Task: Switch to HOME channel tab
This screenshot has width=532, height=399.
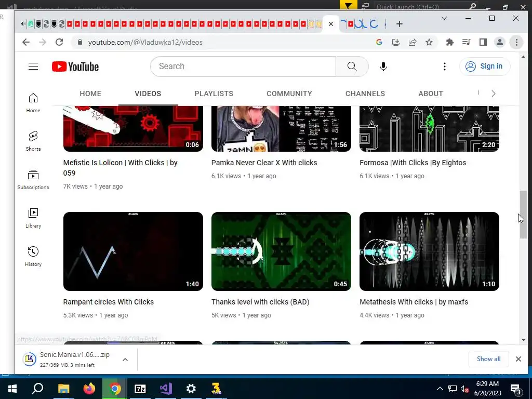Action: pos(90,94)
